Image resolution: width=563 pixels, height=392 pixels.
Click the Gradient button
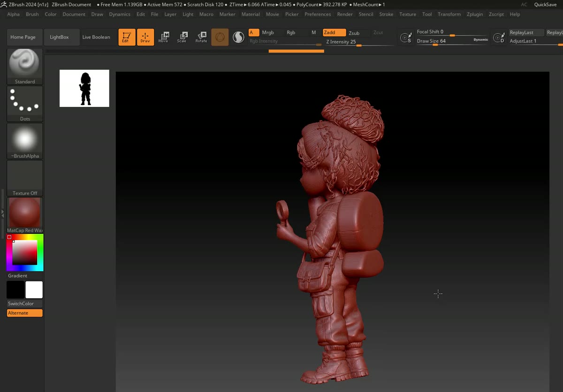point(18,276)
